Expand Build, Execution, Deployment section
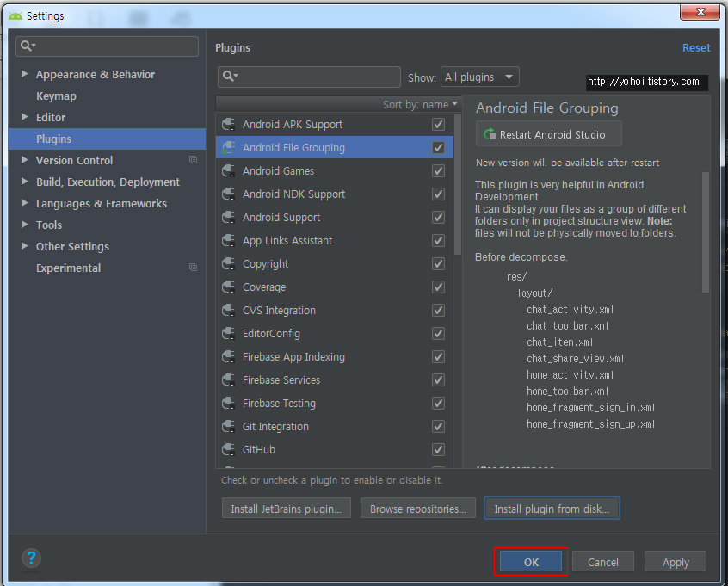The image size is (728, 586). pyautogui.click(x=25, y=182)
